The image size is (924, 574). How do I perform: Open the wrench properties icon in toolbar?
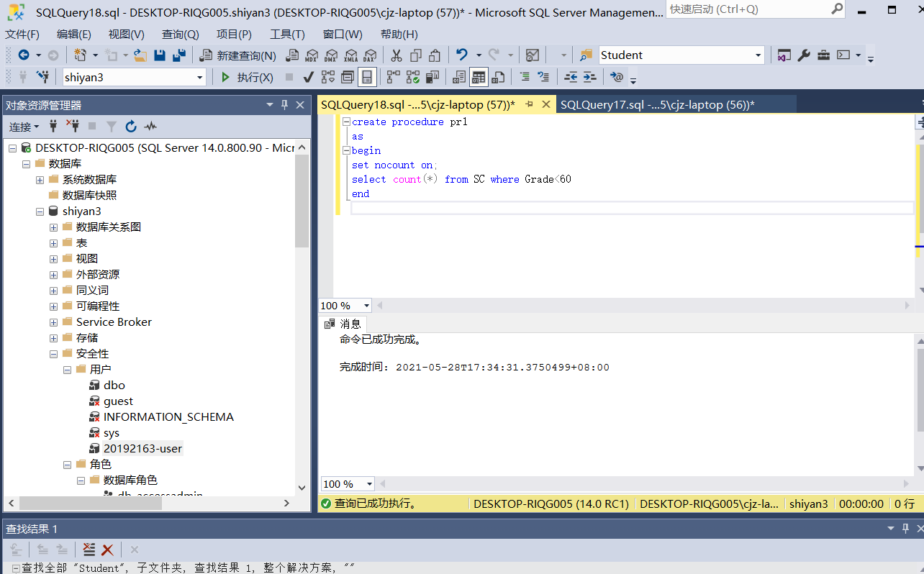coord(804,55)
